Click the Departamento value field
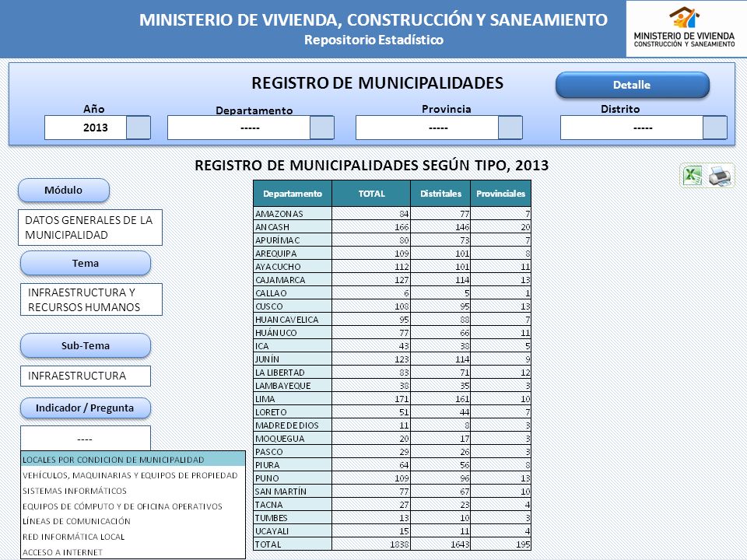The image size is (747, 560). [x=239, y=128]
